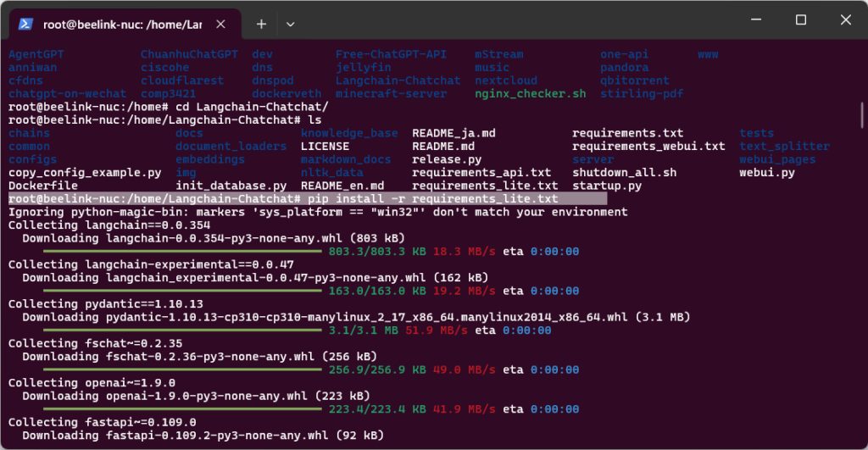This screenshot has width=868, height=450.
Task: Click the empty title bar area
Action: coord(509,19)
